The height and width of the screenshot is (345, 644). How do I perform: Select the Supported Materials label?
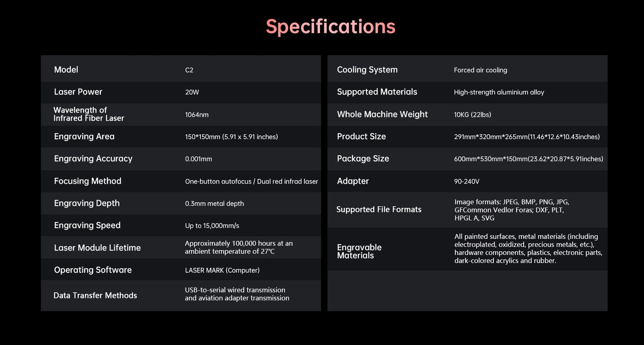pos(377,92)
